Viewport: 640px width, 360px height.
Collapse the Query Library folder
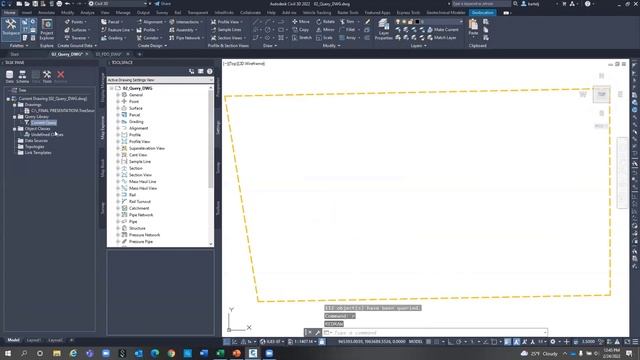(x=15, y=117)
